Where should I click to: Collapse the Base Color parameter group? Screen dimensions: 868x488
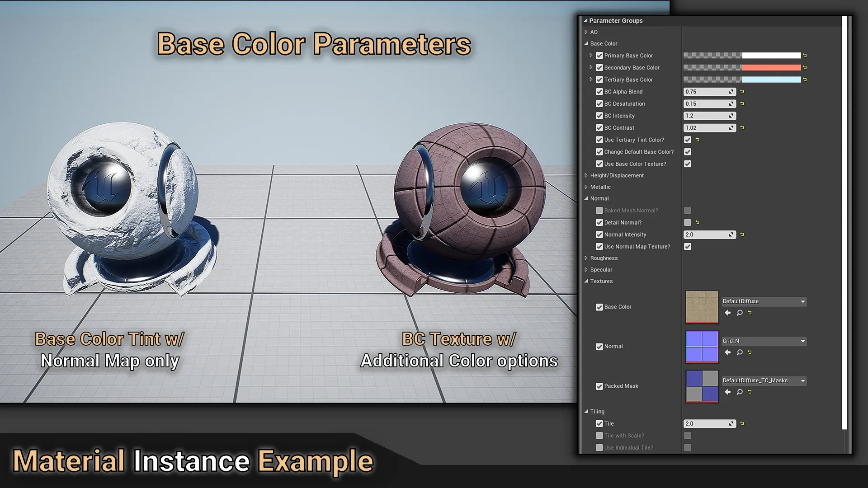[x=586, y=43]
